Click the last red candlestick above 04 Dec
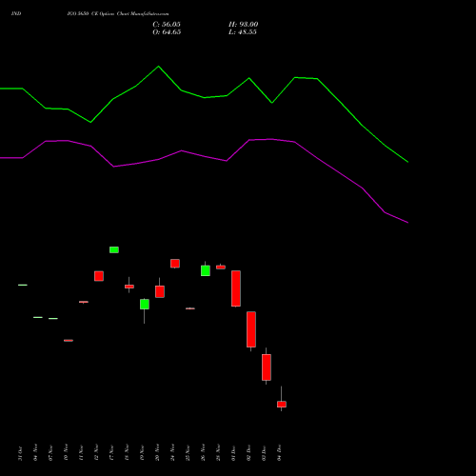This screenshot has height=476, width=476. tap(282, 404)
